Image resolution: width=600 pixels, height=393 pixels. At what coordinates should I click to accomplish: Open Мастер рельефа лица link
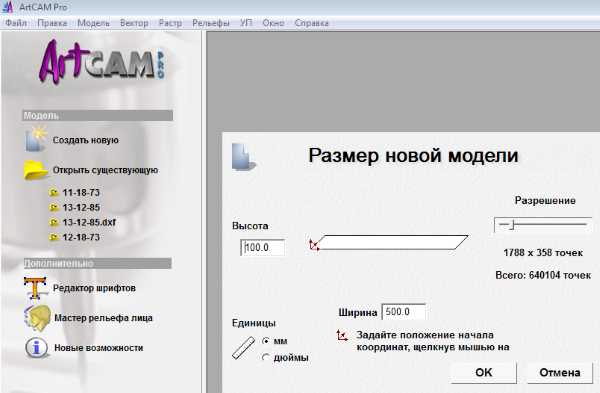(103, 318)
